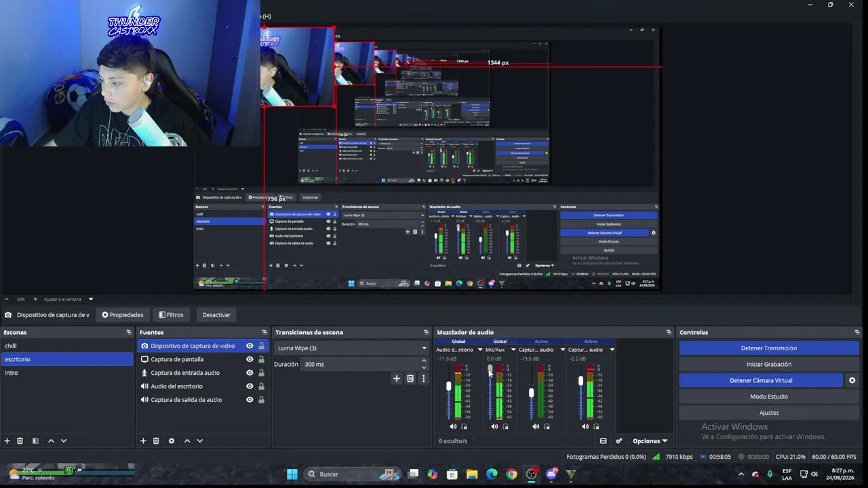Open source properties gear in Fuentes toolbar
Viewport: 868px width, 488px height.
[172, 441]
